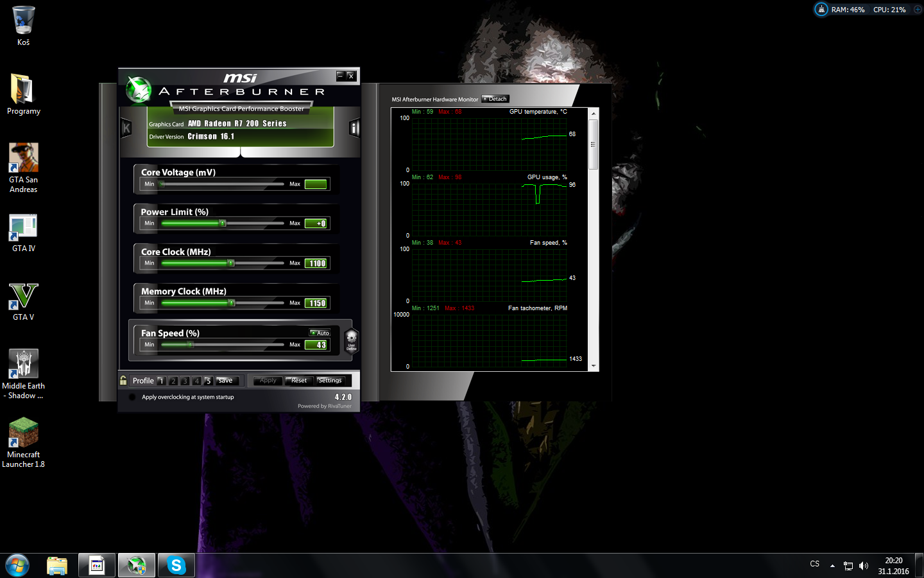Select the Middle Earth Shadow desktop shortcut
Screen dimensions: 924x578
coord(23,374)
